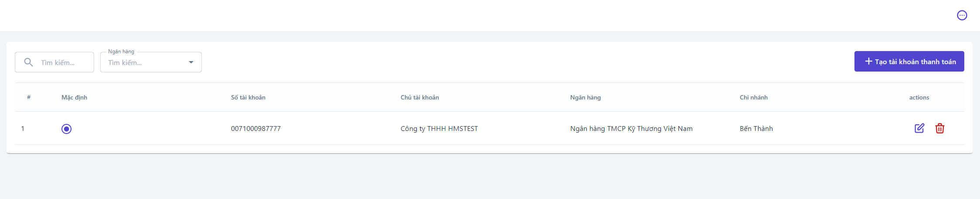Click Tạo tài khoản thanh toán button
Image resolution: width=980 pixels, height=199 pixels.
pyautogui.click(x=909, y=62)
